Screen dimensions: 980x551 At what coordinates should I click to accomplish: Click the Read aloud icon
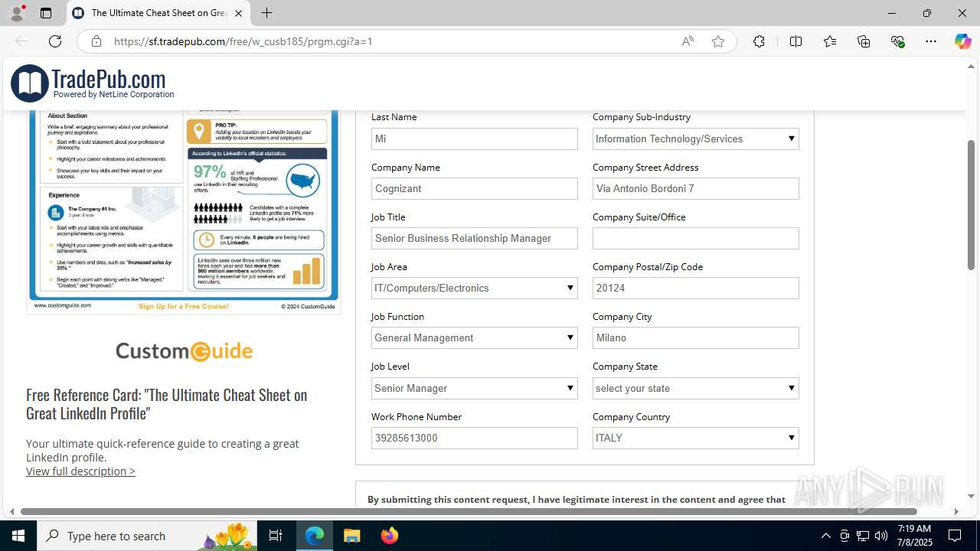pos(688,41)
